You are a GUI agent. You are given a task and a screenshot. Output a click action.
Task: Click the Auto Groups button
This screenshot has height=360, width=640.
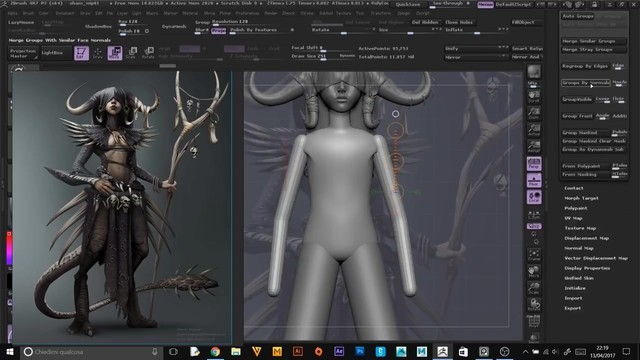coord(578,16)
